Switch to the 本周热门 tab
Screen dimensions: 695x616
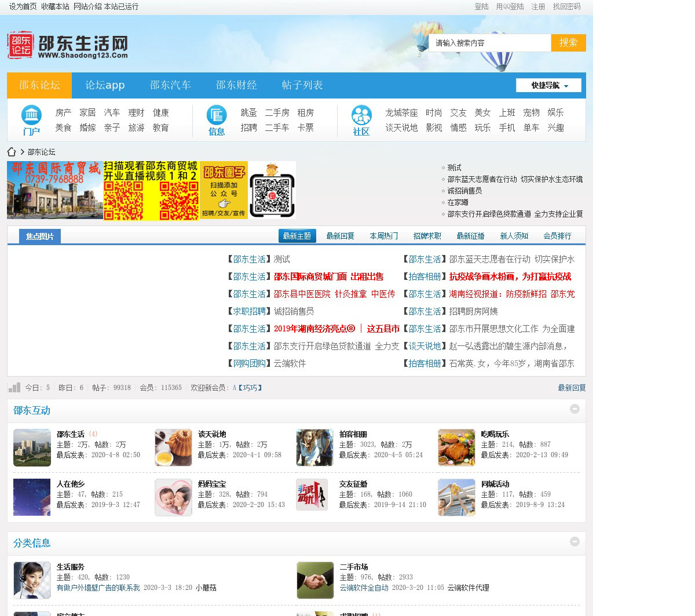pos(383,236)
